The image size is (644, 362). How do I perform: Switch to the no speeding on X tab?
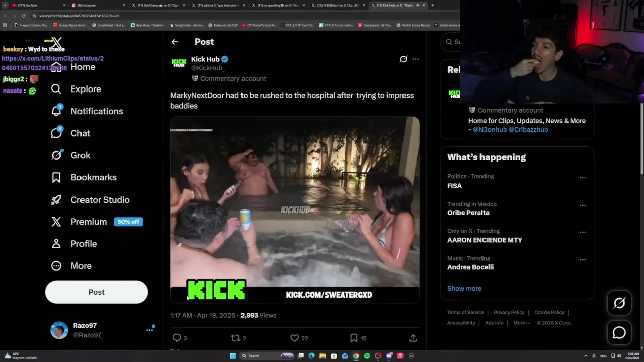[277, 5]
